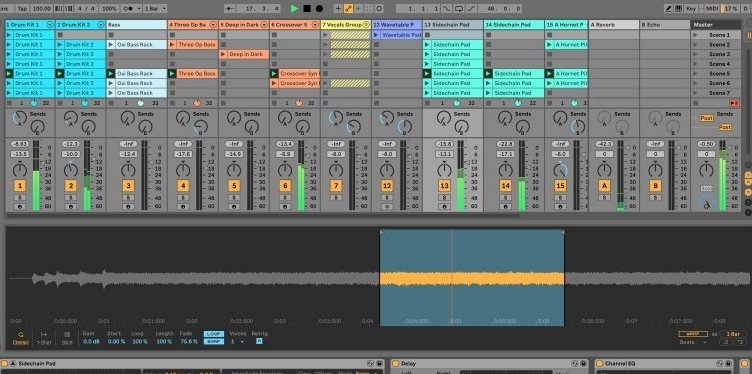Toggle the Retrig R button
Viewport: 752px width, 374px height.
click(259, 341)
